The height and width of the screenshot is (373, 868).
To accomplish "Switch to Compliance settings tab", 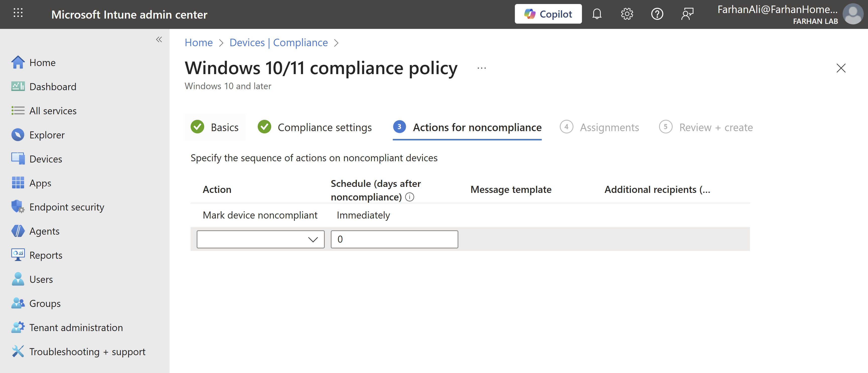I will pos(315,127).
